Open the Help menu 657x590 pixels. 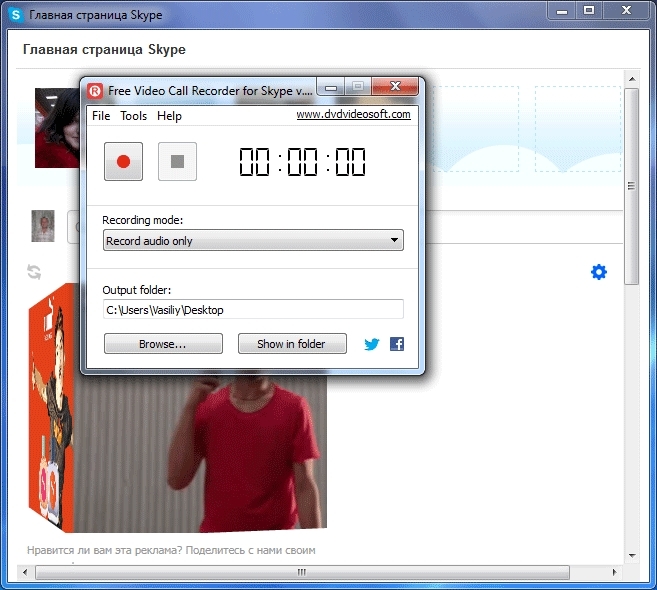[170, 116]
